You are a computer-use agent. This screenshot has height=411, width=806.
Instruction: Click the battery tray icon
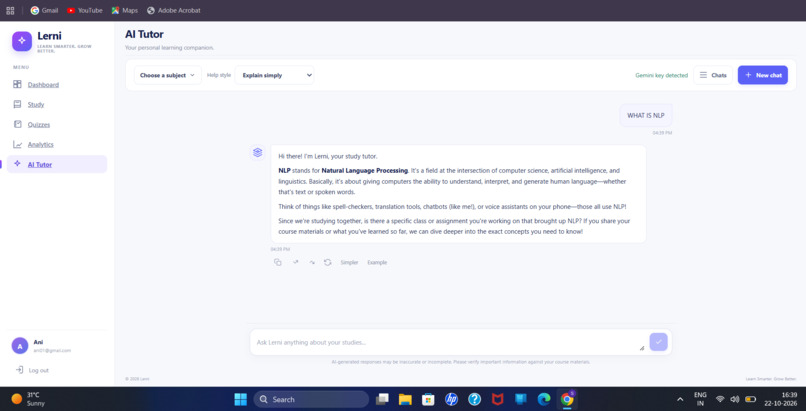point(750,399)
